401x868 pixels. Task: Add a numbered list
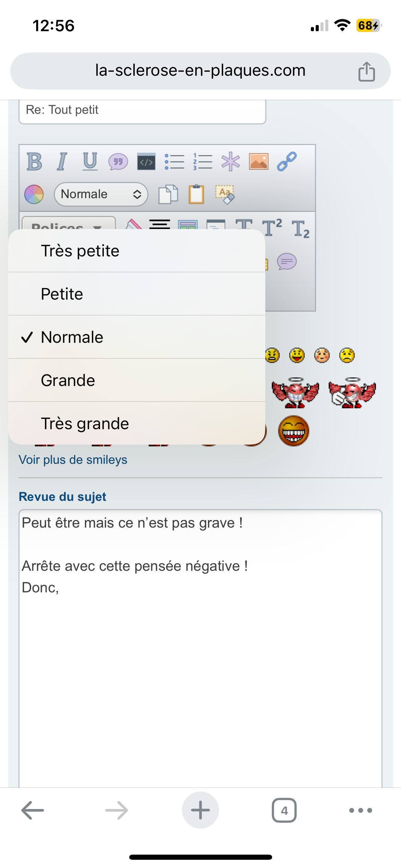point(203,161)
